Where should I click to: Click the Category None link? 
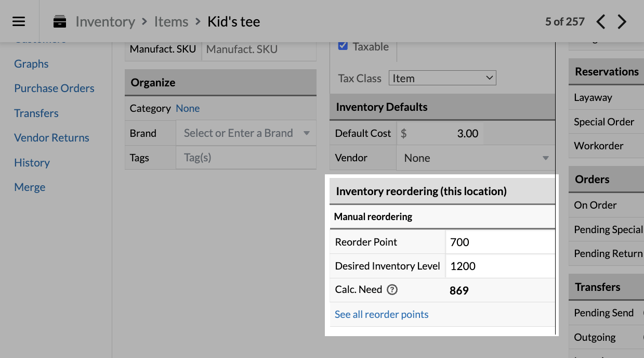[x=188, y=108]
